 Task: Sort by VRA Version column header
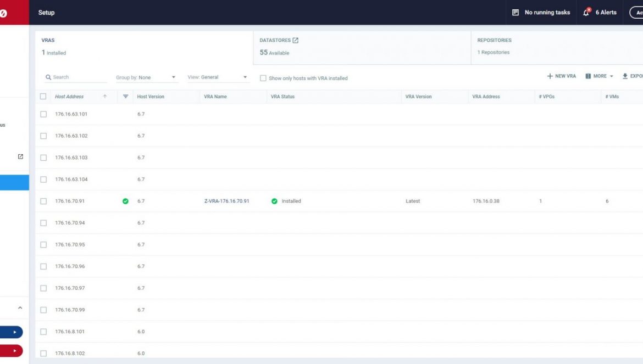click(x=418, y=97)
